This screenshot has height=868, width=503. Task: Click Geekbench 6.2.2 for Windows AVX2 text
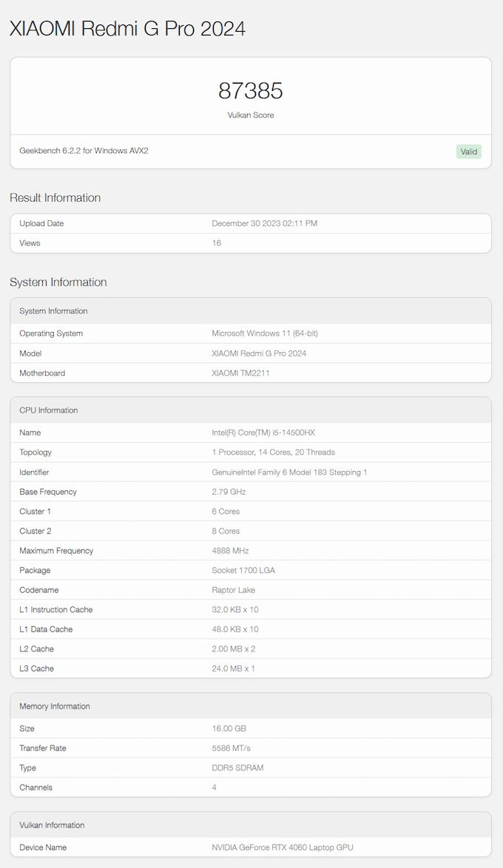[x=84, y=151]
